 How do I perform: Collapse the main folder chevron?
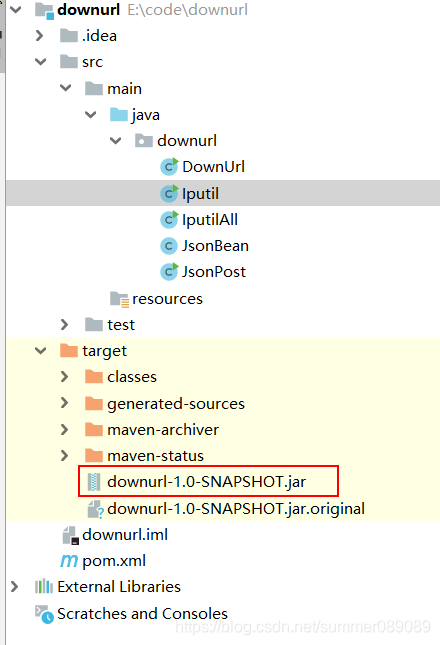pyautogui.click(x=66, y=88)
